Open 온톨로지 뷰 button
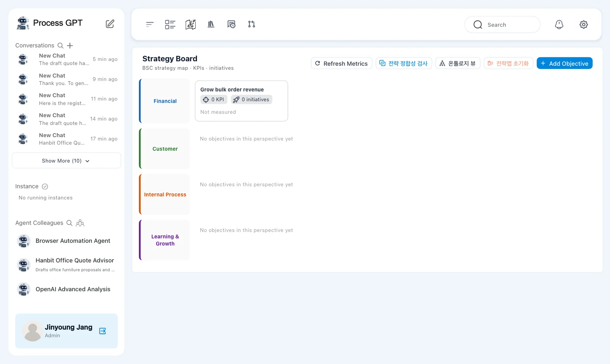This screenshot has width=610, height=364. tap(457, 63)
